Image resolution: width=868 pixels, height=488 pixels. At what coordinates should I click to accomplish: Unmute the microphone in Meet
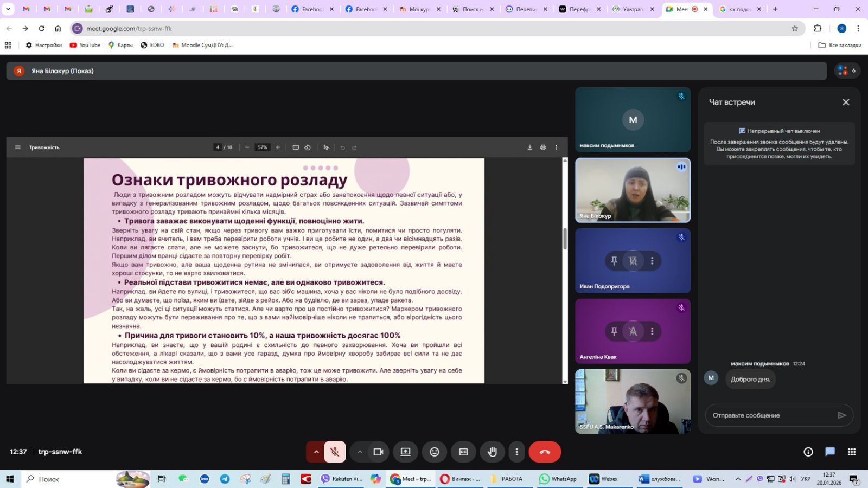tap(335, 452)
